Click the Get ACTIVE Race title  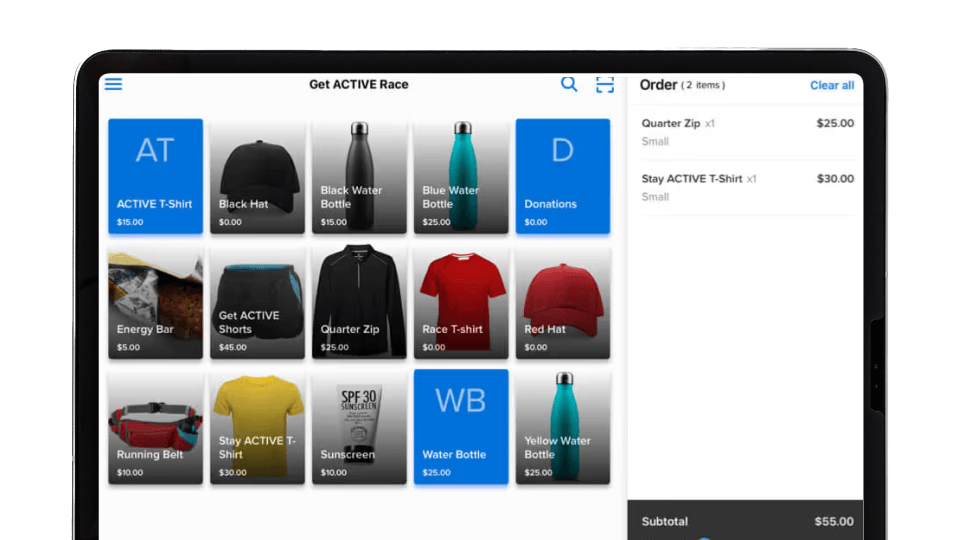[x=359, y=84]
